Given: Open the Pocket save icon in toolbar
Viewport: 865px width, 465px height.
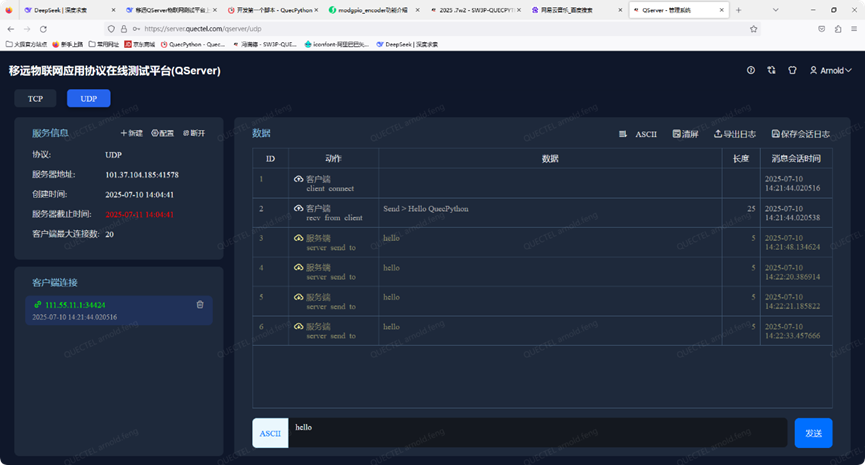Looking at the screenshot, I should [x=821, y=29].
